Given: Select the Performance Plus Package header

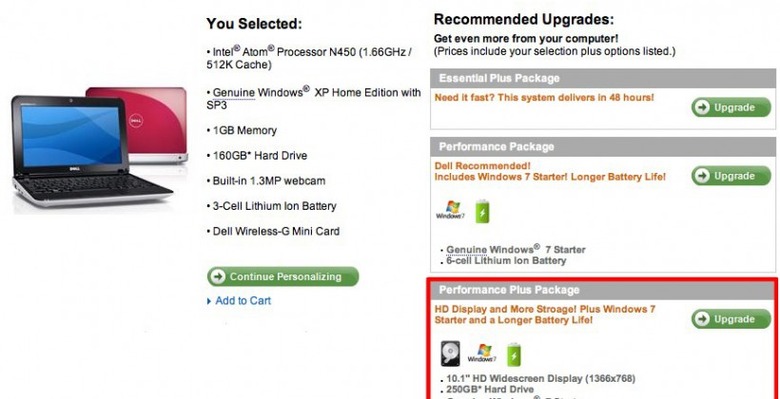Looking at the screenshot, I should [603, 290].
